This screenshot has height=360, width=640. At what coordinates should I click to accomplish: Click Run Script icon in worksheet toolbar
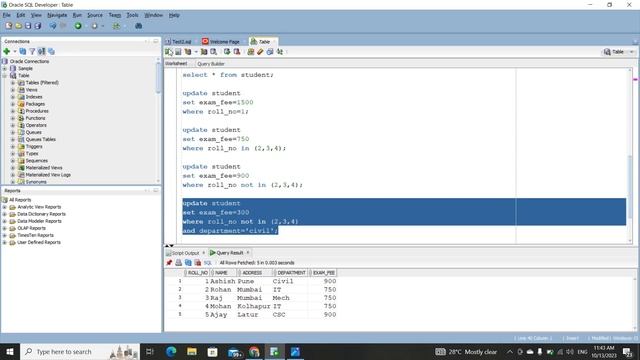[x=178, y=52]
